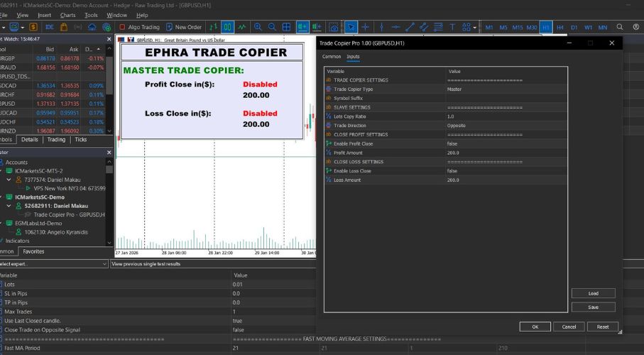The height and width of the screenshot is (355, 644).
Task: Switch chart to bar chart mode
Action: [213, 27]
